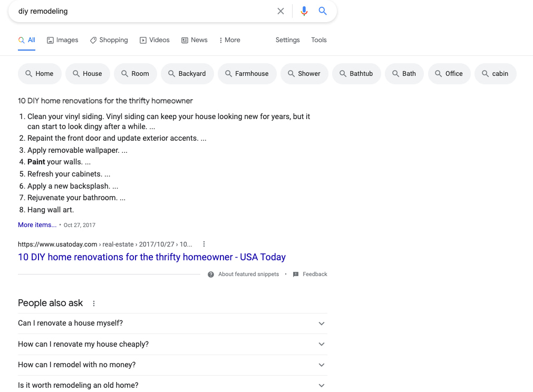The height and width of the screenshot is (392, 533).
Task: Start voice search with the microphone icon
Action: click(x=304, y=11)
